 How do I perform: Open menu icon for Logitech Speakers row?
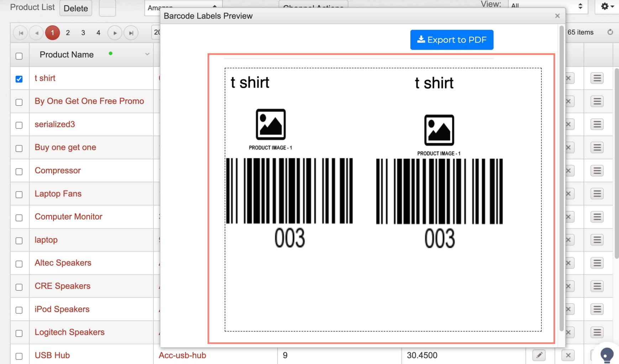point(597,332)
